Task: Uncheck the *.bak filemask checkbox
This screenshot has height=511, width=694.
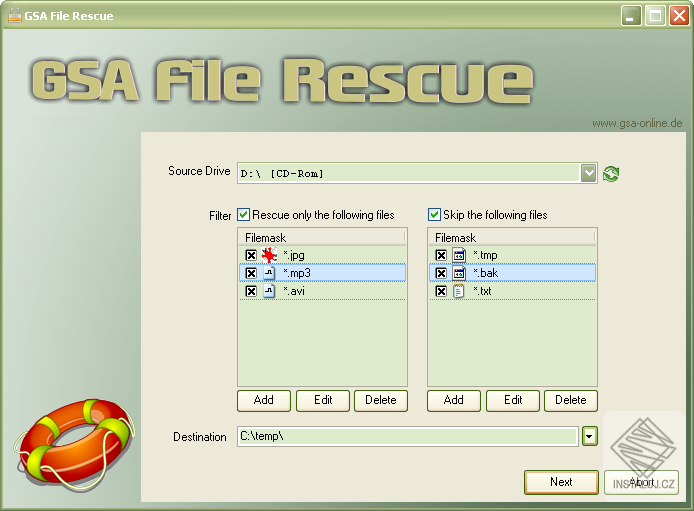Action: [x=441, y=273]
